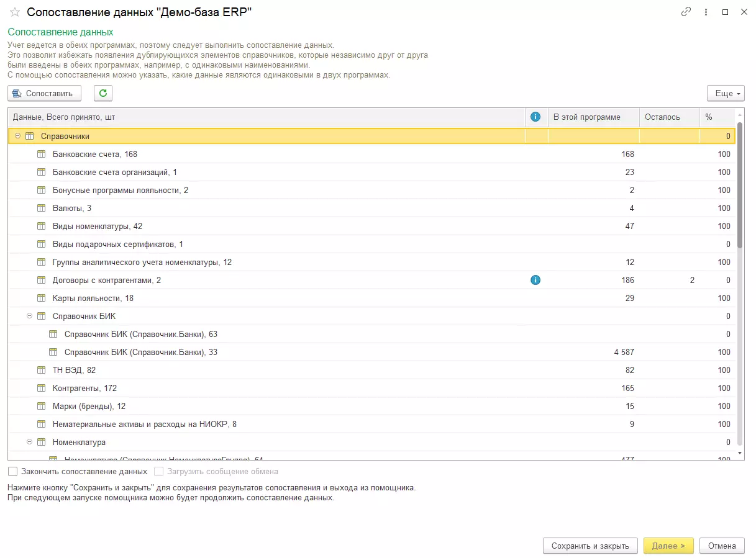Screen dimensions: 756x558
Task: Click value 47 in Виды номенклатуры row
Action: click(x=630, y=226)
